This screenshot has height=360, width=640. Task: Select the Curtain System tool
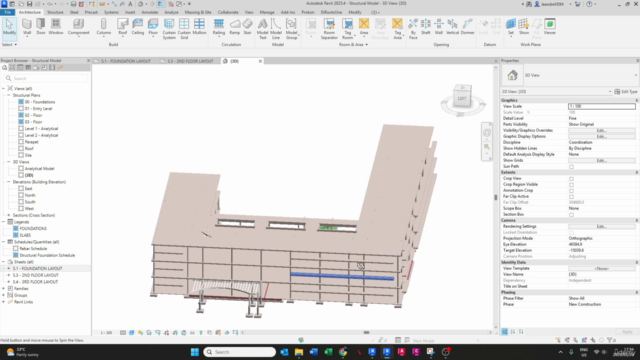(x=169, y=29)
